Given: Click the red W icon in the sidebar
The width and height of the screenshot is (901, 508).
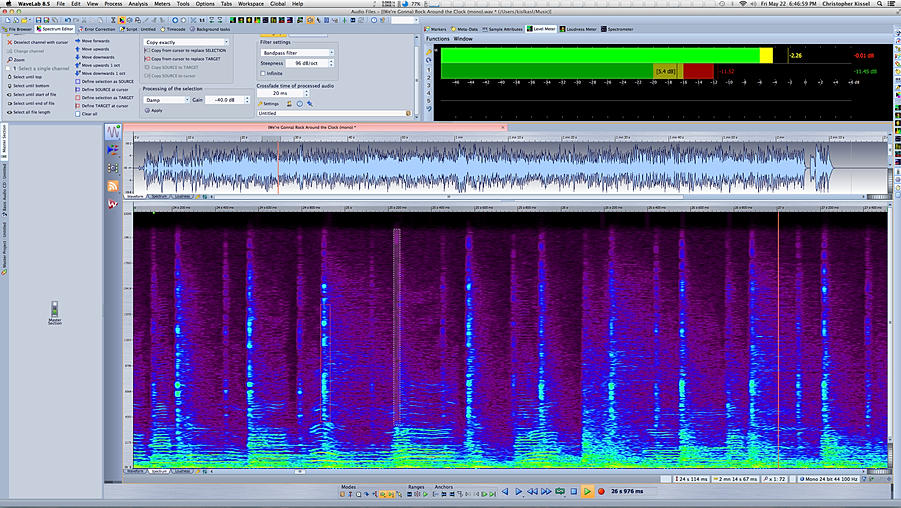Looking at the screenshot, I should coord(113,203).
